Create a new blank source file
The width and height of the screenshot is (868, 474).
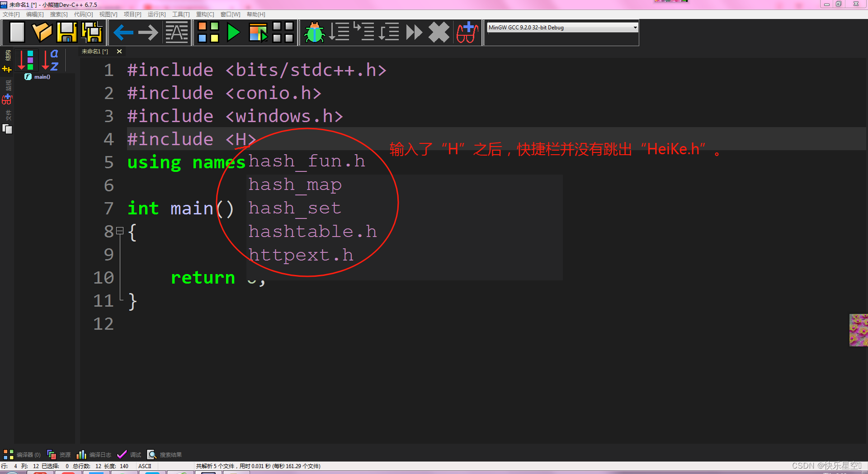17,33
